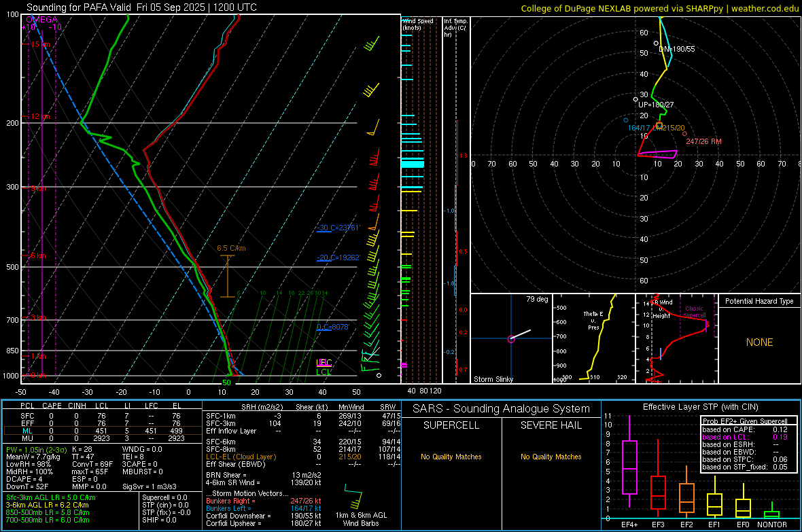
Task: Select the '0 C=8078'' freezing level label
Action: pos(333,327)
